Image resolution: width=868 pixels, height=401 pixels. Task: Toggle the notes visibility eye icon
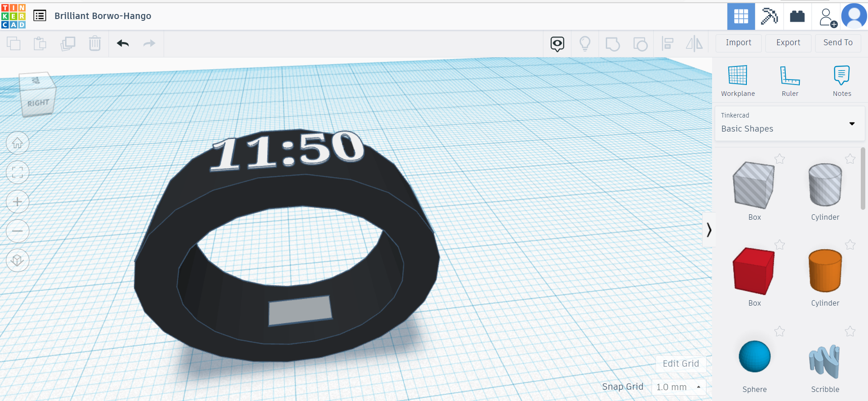coord(557,44)
